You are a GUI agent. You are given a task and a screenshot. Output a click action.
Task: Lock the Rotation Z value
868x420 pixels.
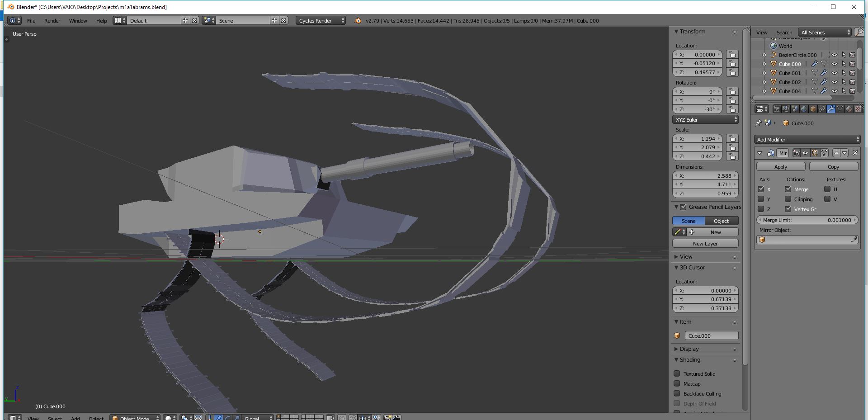[732, 109]
